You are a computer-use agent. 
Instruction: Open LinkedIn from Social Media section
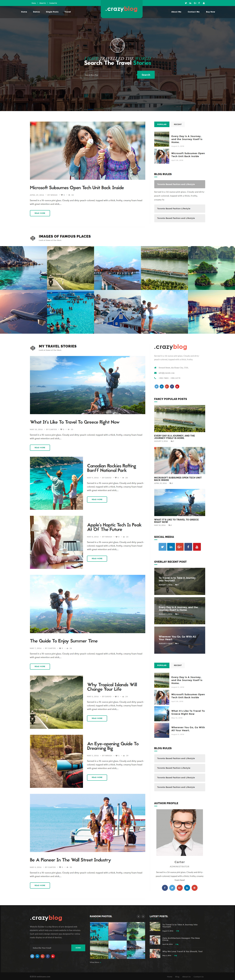171,547
